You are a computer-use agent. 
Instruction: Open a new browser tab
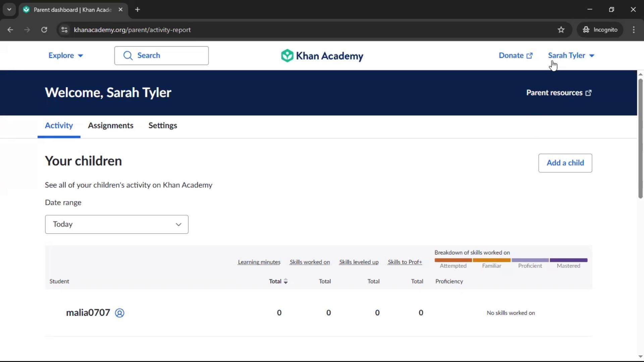coord(138,9)
